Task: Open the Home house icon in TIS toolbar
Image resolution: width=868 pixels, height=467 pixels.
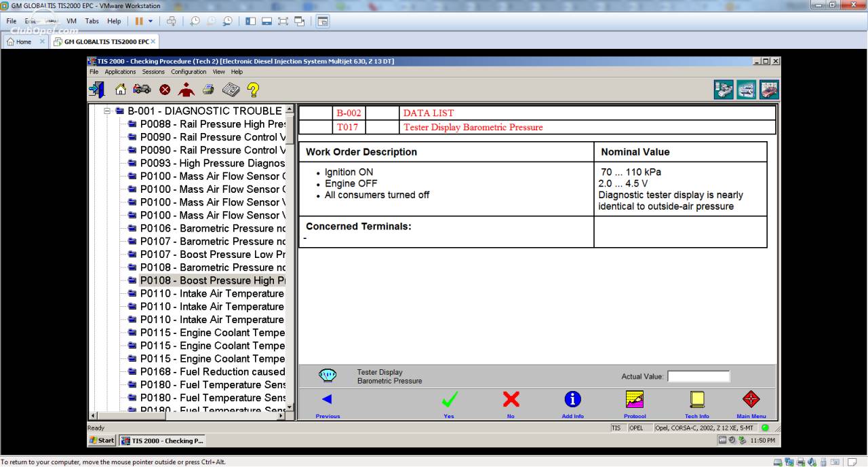Action: click(x=121, y=89)
